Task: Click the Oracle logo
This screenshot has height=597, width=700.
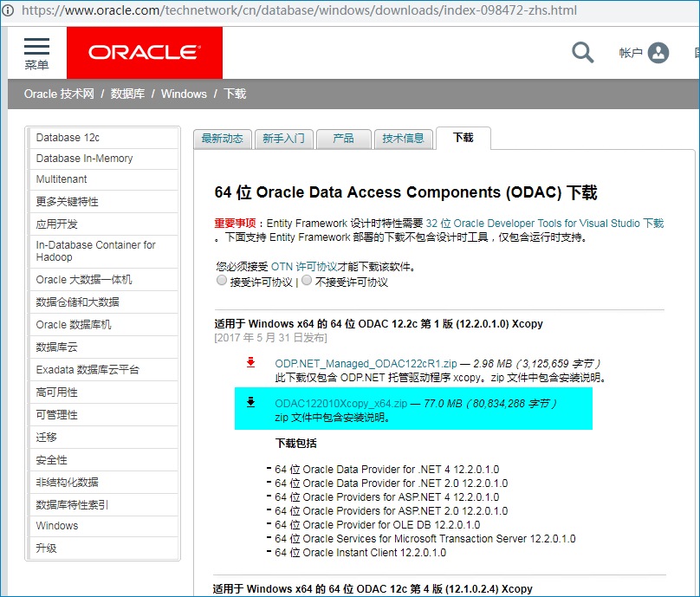Action: coord(145,53)
